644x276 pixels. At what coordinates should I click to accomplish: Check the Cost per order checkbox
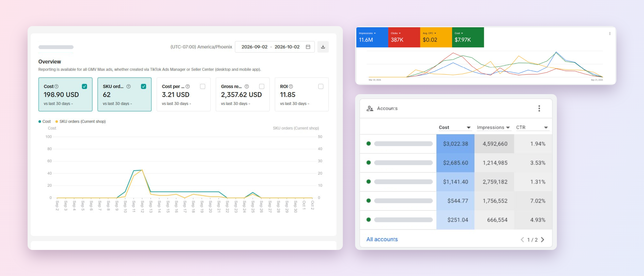(202, 86)
